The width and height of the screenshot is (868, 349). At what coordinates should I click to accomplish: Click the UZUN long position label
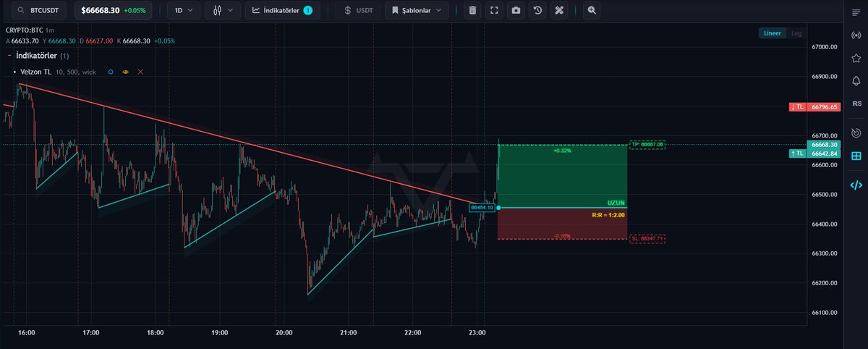pyautogui.click(x=616, y=203)
